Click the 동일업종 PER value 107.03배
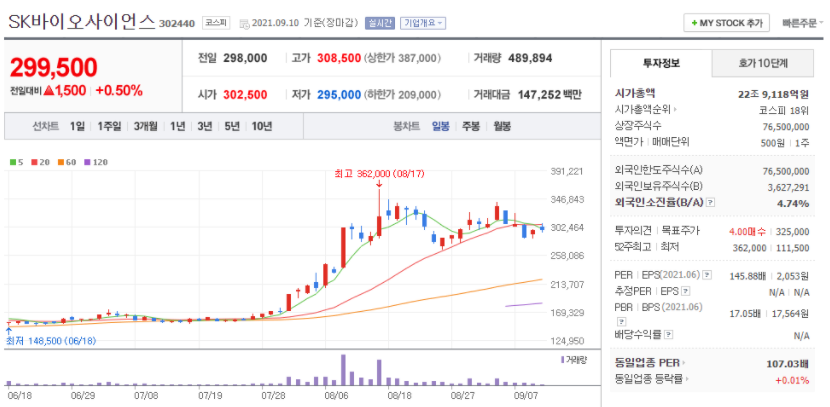The height and width of the screenshot is (407, 830). [787, 364]
